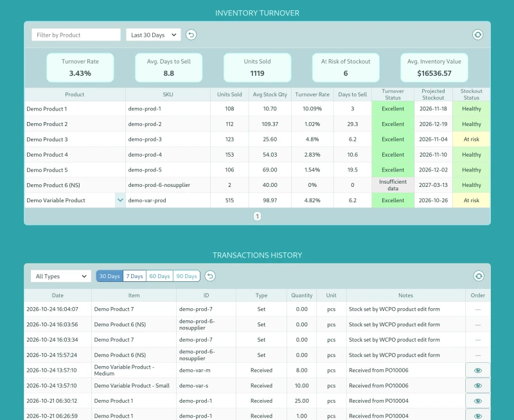The width and height of the screenshot is (514, 420).
Task: View order for 25.00 pcs Demo Product 1
Action: coord(478,401)
